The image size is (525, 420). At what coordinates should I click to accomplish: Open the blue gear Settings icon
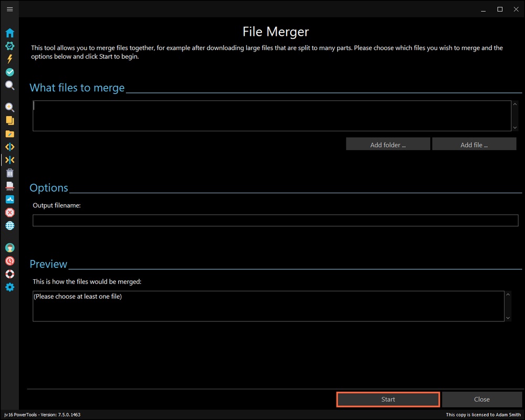(9, 287)
